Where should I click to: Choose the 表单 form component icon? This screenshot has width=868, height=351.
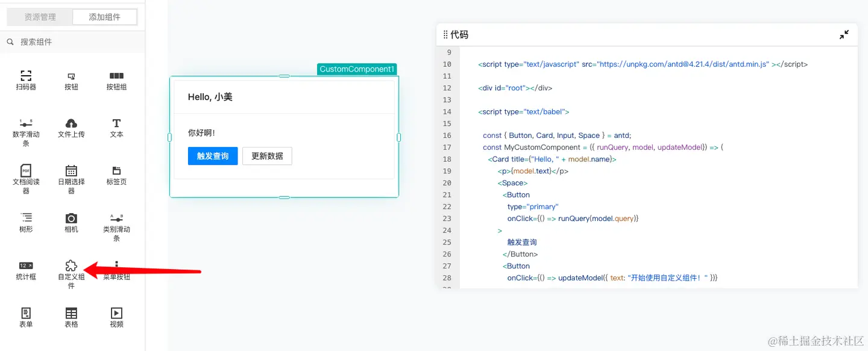click(x=26, y=313)
